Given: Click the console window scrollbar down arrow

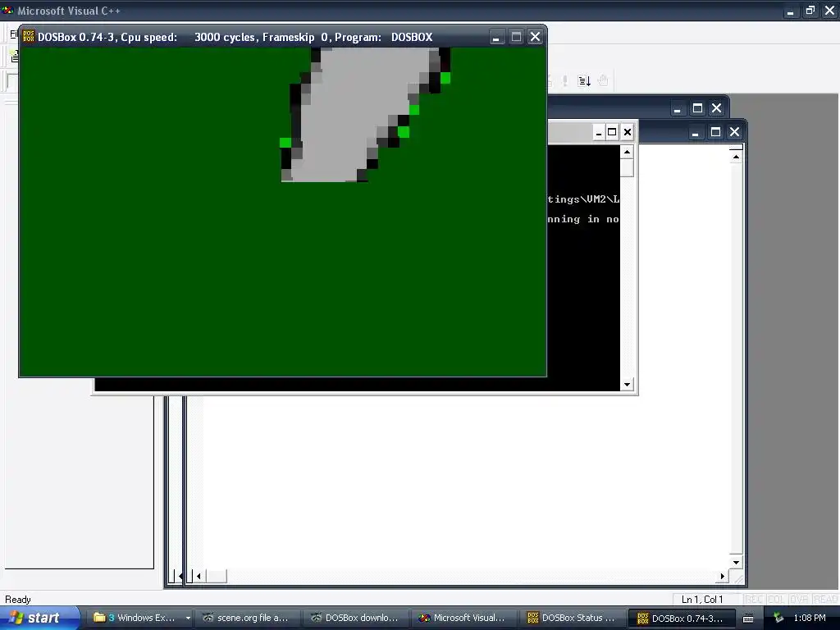Looking at the screenshot, I should pos(627,384).
